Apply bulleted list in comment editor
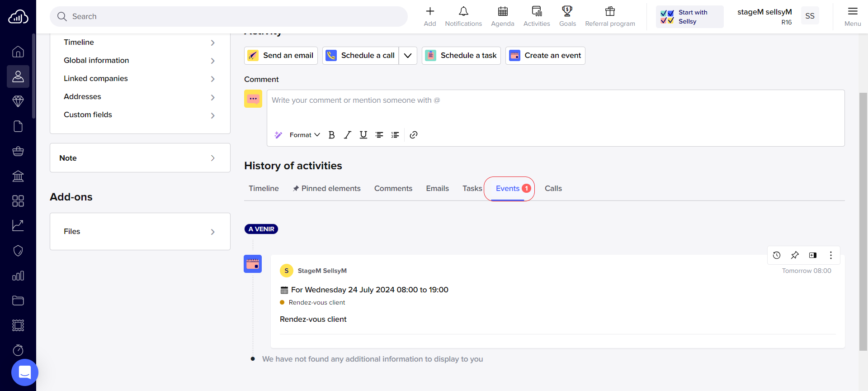868x391 pixels. pos(379,135)
